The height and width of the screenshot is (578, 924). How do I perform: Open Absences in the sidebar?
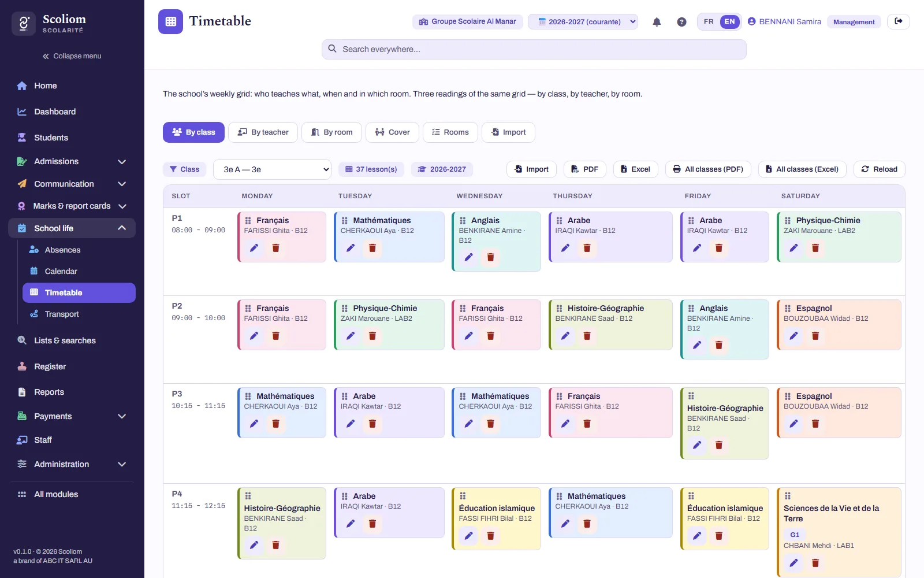(x=79, y=250)
